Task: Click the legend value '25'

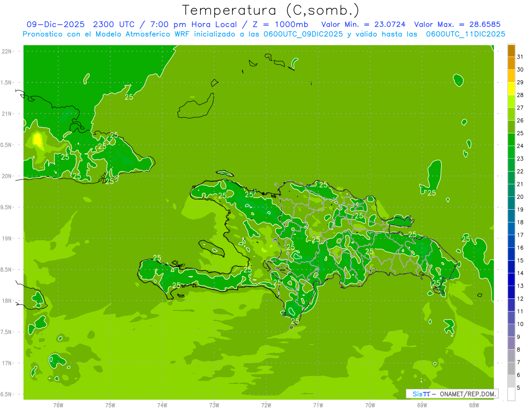Action: [520, 133]
